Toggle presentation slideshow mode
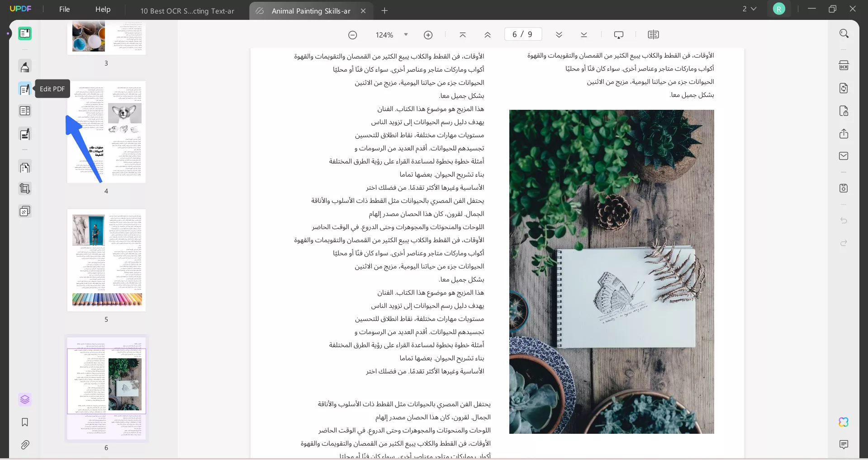 (618, 34)
